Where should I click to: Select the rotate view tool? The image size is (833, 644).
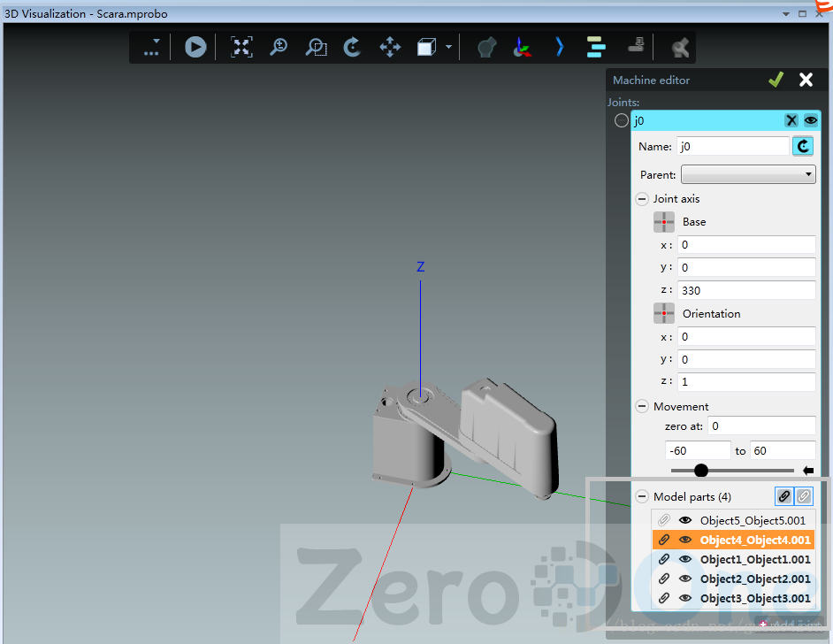pyautogui.click(x=352, y=47)
